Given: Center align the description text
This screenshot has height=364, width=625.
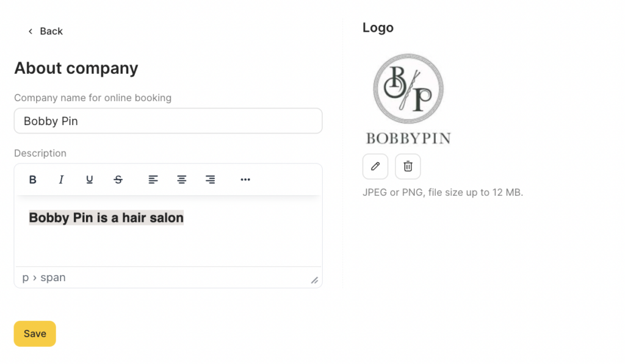Looking at the screenshot, I should (x=182, y=180).
